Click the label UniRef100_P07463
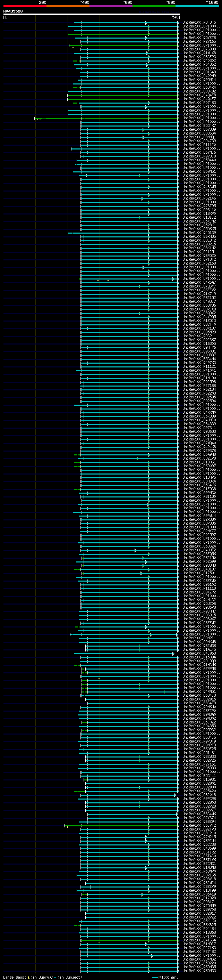The image size is (222, 980). pyautogui.click(x=199, y=103)
